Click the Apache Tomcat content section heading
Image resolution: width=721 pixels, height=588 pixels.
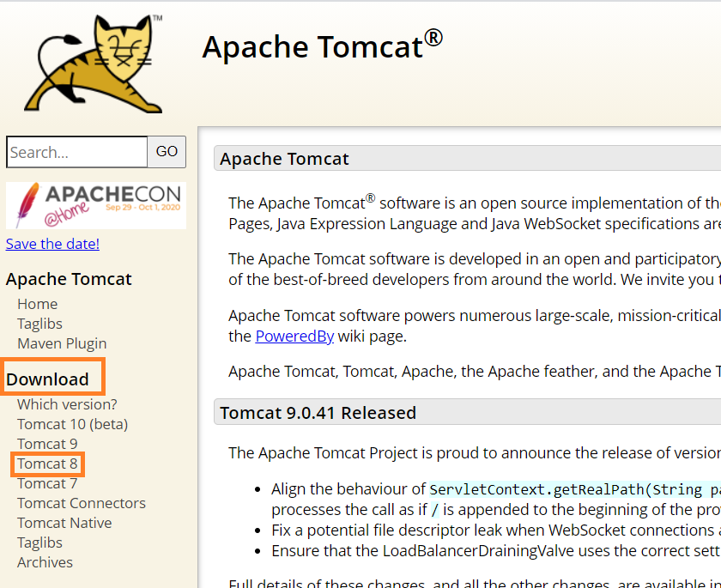pyautogui.click(x=284, y=159)
